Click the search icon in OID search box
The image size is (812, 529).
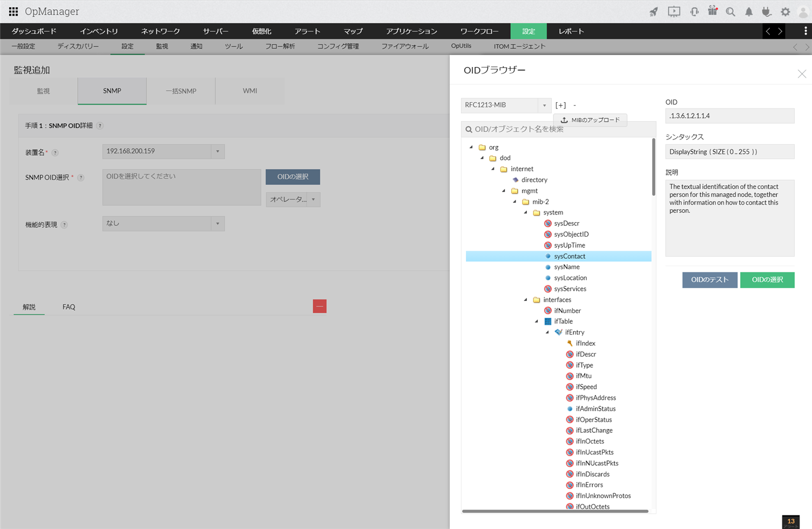(x=469, y=130)
